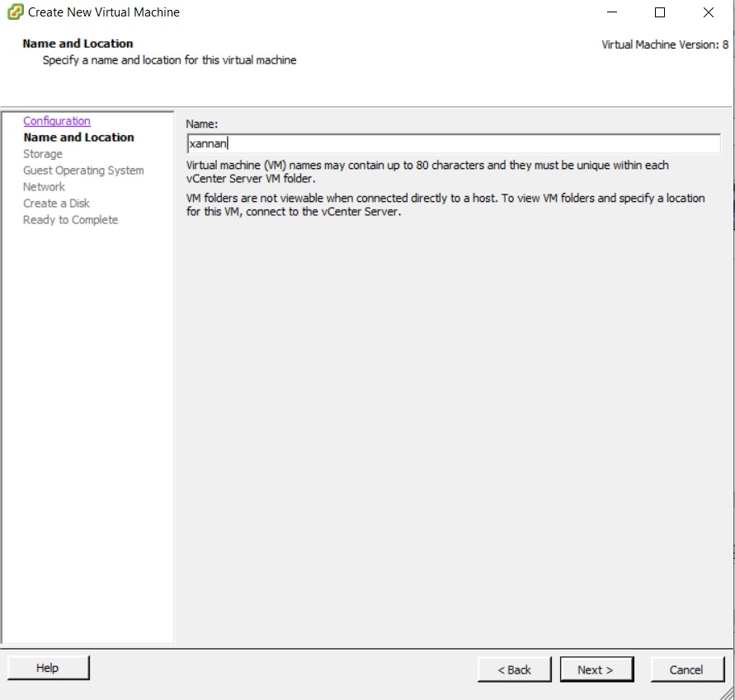This screenshot has height=700, width=735.
Task: Proceed with the Next button
Action: (x=596, y=669)
